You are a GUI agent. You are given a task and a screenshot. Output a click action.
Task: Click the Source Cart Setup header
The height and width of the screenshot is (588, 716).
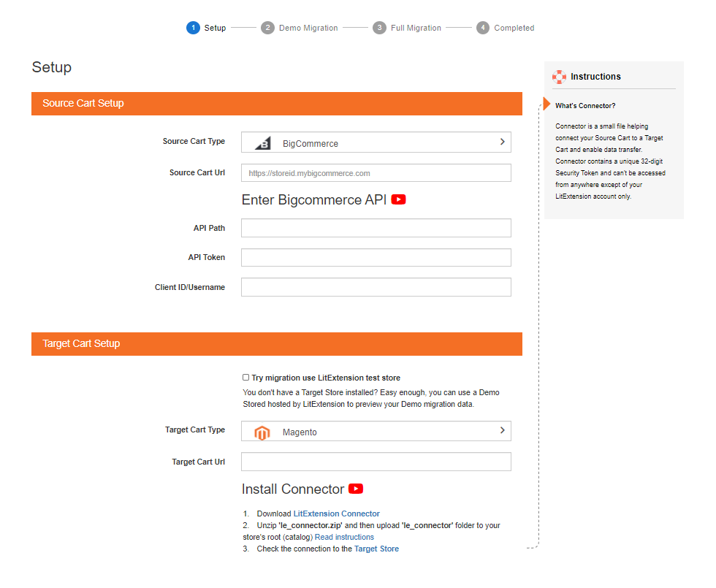(x=277, y=104)
